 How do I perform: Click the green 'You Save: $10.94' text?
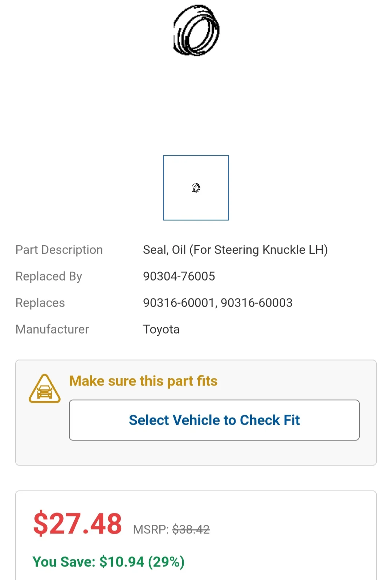click(x=89, y=562)
